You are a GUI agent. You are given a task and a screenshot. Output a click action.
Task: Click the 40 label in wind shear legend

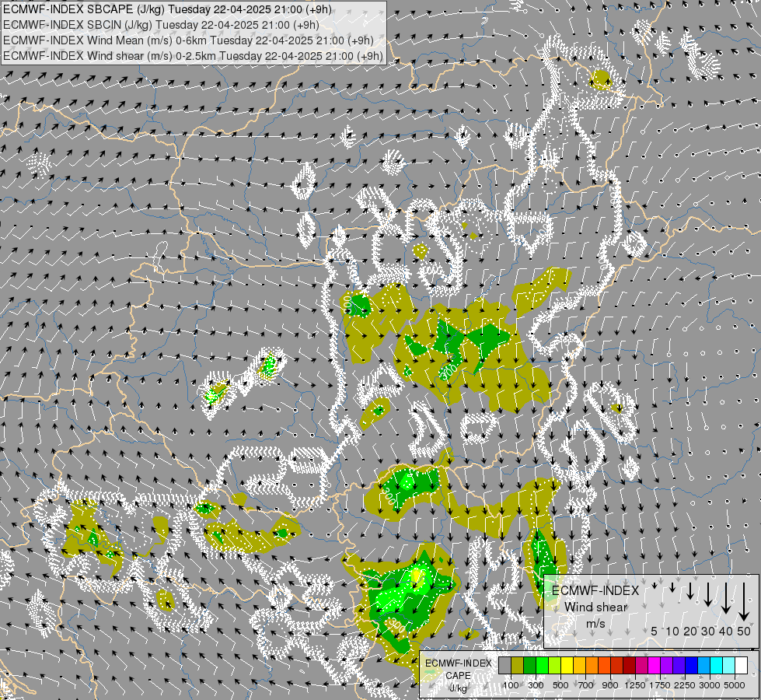[x=725, y=632]
